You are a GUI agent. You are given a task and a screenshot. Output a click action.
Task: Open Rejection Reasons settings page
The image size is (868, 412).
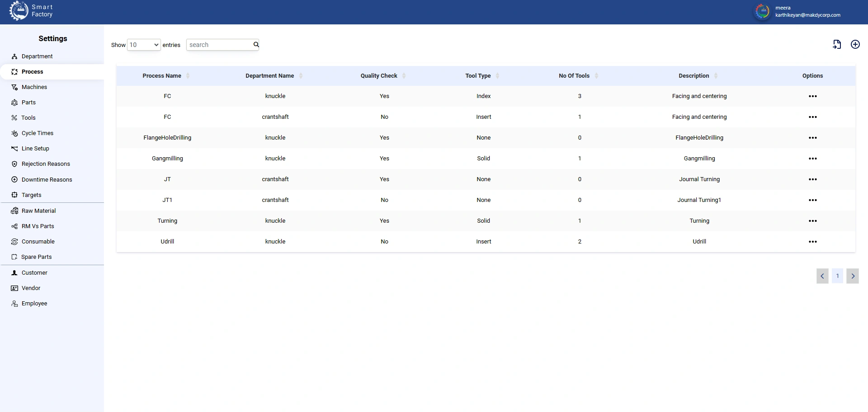(x=46, y=164)
